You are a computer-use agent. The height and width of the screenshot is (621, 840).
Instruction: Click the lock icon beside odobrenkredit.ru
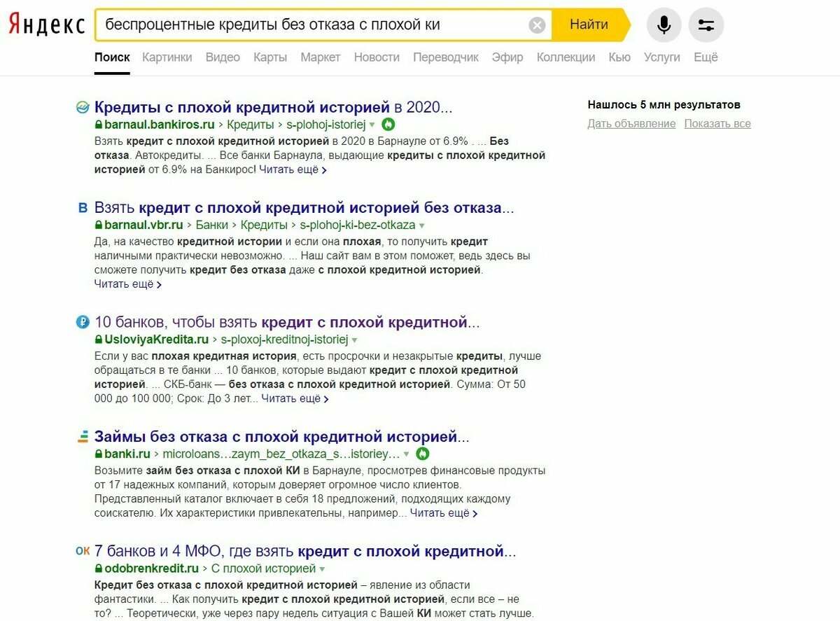tap(99, 568)
